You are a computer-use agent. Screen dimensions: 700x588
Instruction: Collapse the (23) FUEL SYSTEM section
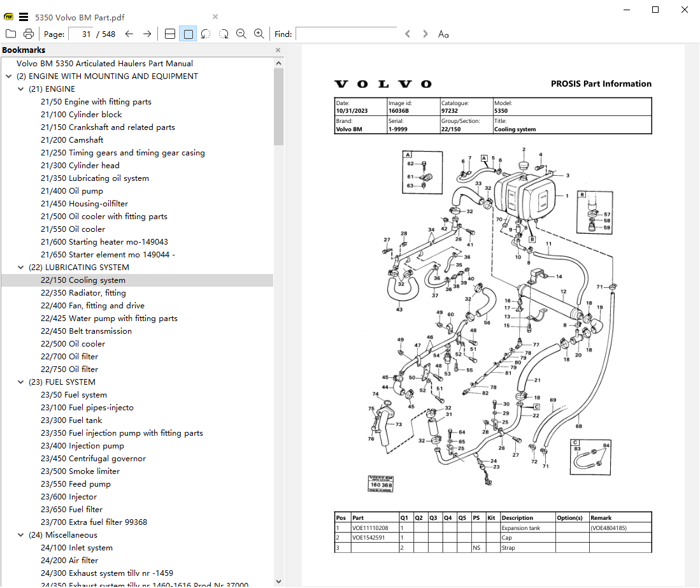pos(20,382)
